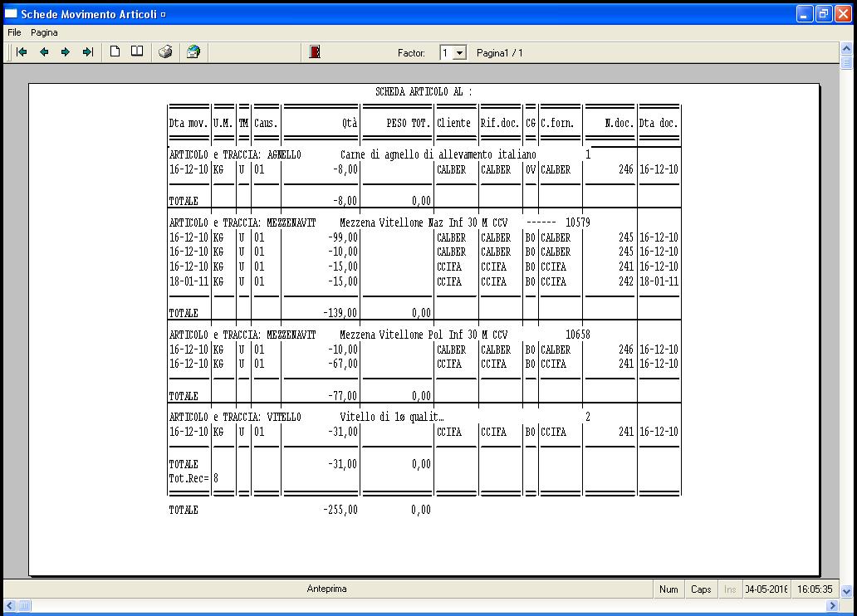Click the 'SCHEDA ARTICOLO AL :' heading

pyautogui.click(x=424, y=92)
